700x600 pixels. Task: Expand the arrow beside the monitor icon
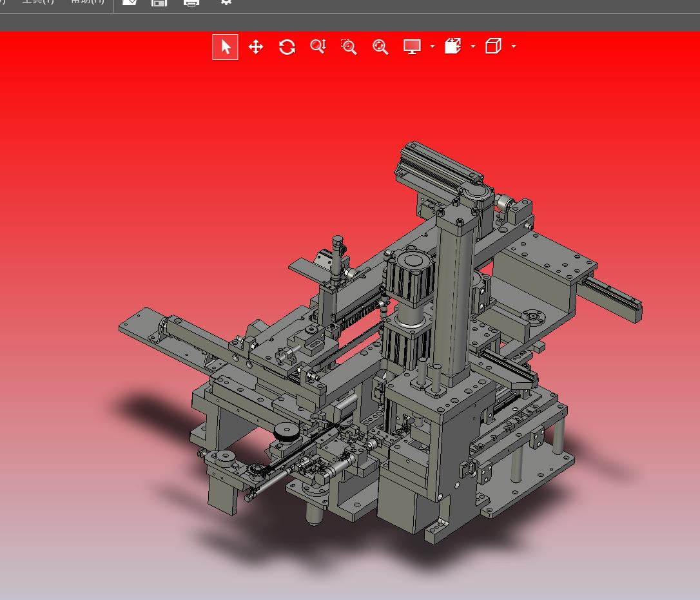pos(432,46)
